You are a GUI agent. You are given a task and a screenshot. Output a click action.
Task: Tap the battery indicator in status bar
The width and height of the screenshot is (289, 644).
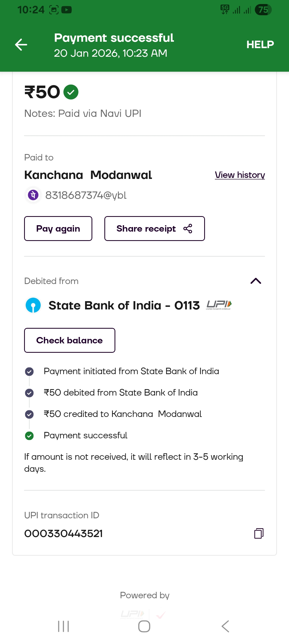click(263, 10)
